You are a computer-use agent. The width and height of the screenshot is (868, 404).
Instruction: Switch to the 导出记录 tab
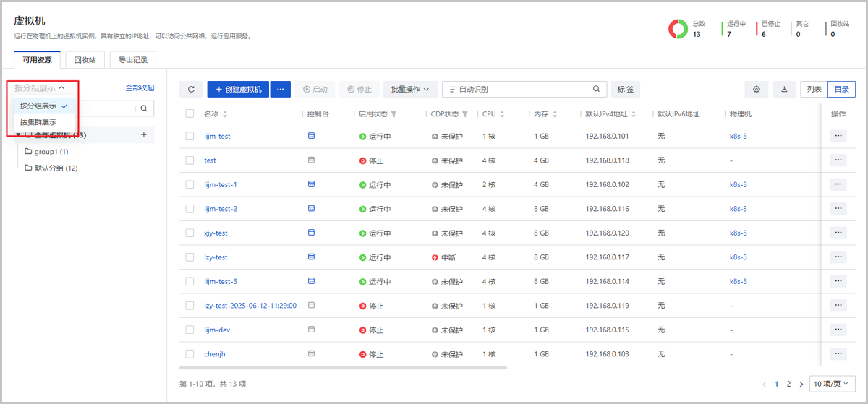[x=132, y=60]
